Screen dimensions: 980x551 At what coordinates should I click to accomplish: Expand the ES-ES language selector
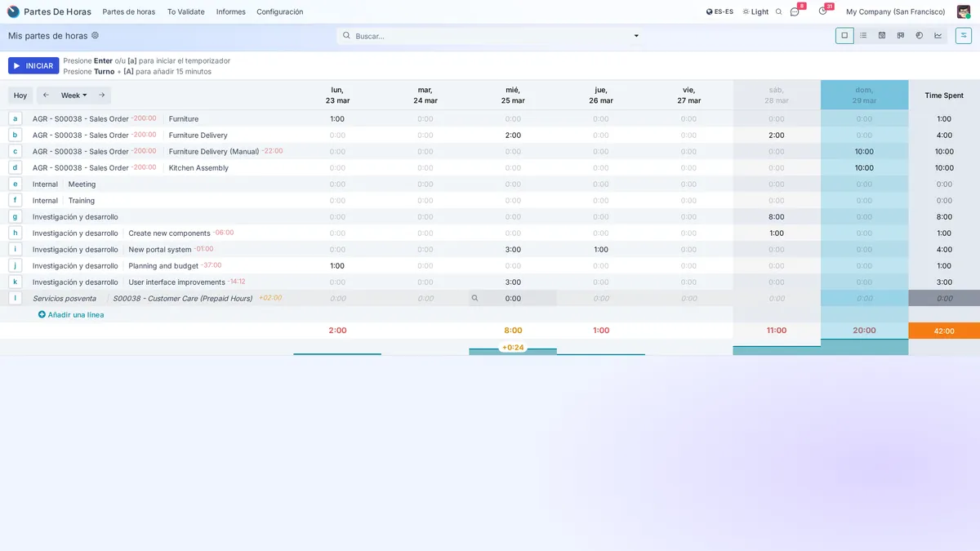pos(721,11)
